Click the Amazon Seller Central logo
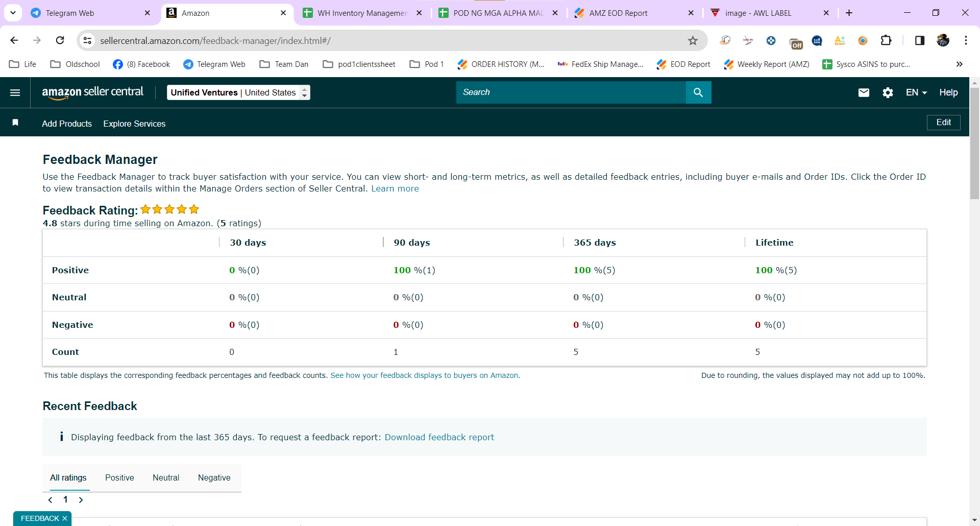Image resolution: width=980 pixels, height=526 pixels. [92, 92]
